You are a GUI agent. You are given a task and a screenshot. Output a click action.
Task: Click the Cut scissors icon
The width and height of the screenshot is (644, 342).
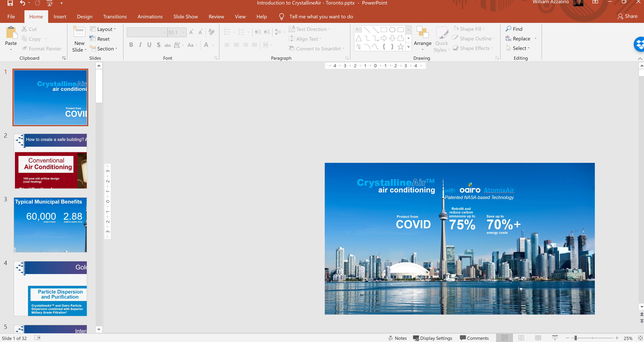[x=24, y=29]
